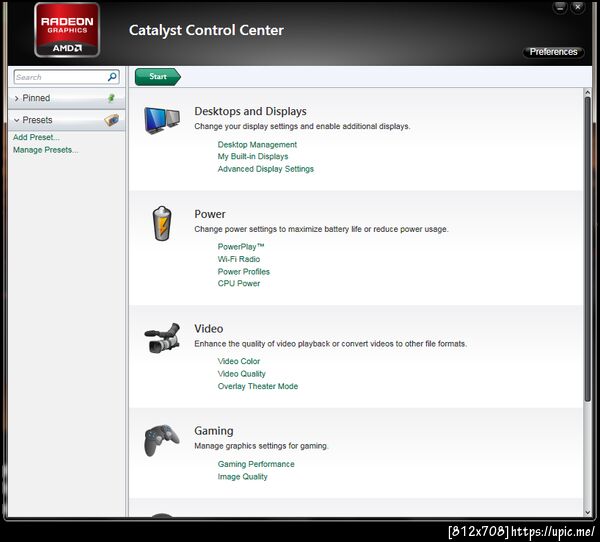Click the Presets icon in the sidebar
The image size is (600, 542).
[x=111, y=120]
